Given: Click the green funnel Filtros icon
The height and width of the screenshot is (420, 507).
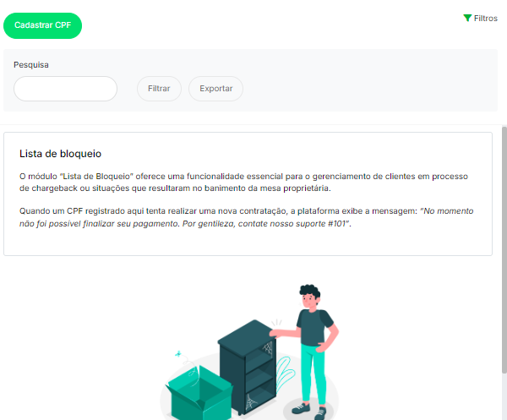Looking at the screenshot, I should click(467, 18).
